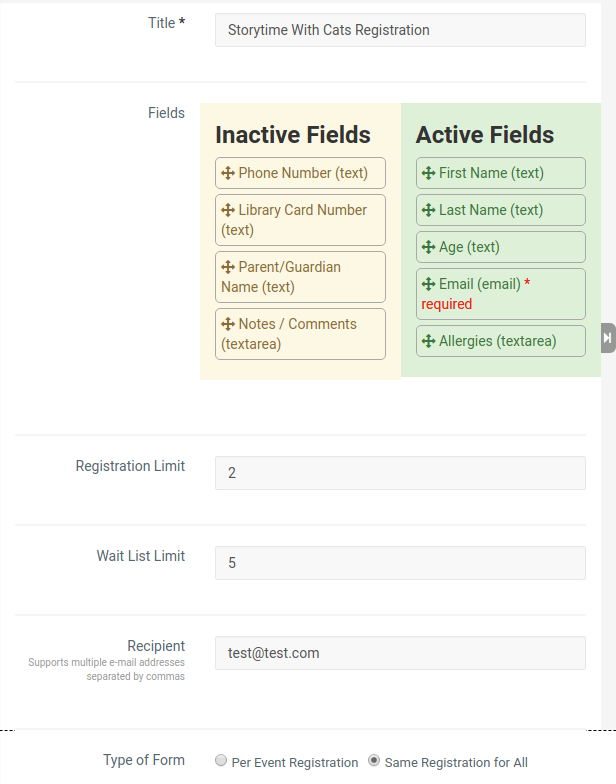
Task: Click the move handle on Library Card Number
Action: (x=228, y=210)
